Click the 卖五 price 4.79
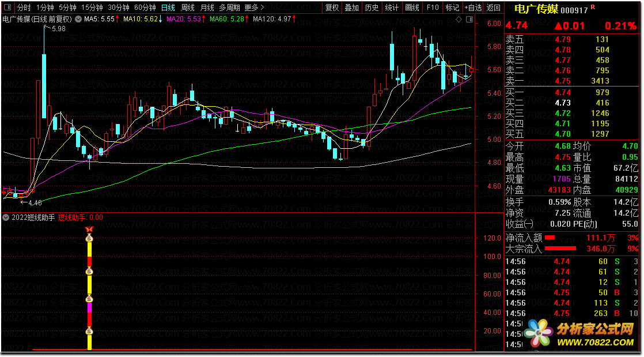This screenshot has height=357, width=644. (x=563, y=39)
